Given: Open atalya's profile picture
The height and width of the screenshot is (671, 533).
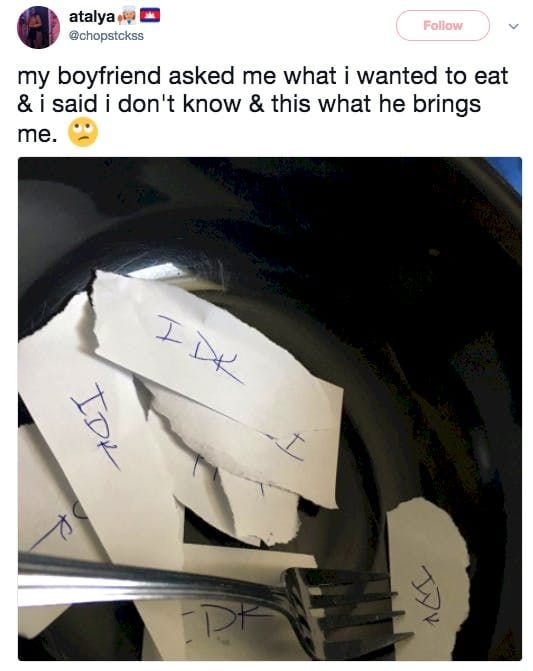Looking at the screenshot, I should tap(38, 27).
